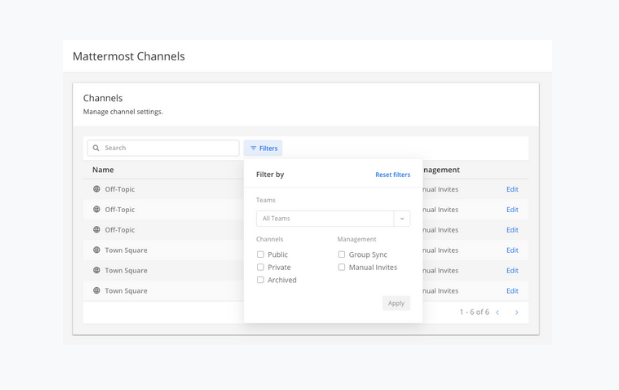
Task: Click globe icon of last Town Square row
Action: click(x=97, y=291)
